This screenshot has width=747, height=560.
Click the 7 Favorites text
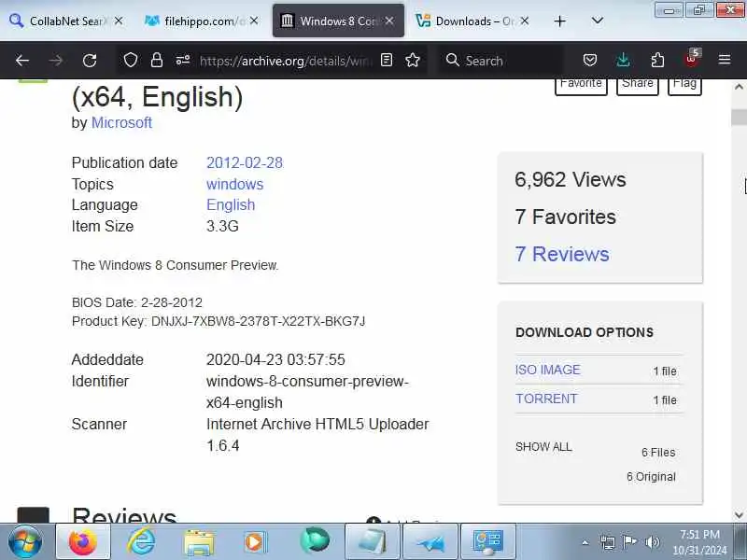(566, 217)
